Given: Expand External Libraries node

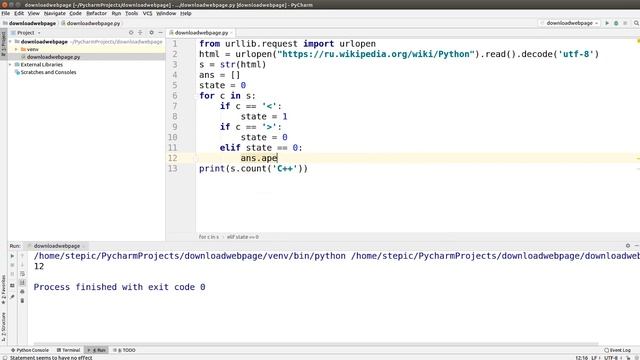Looking at the screenshot, I should click(11, 64).
